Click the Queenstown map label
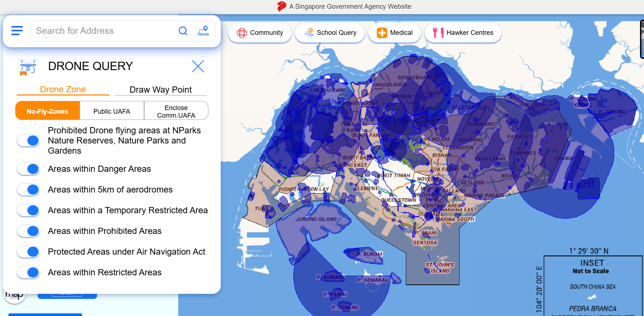 pos(399,200)
